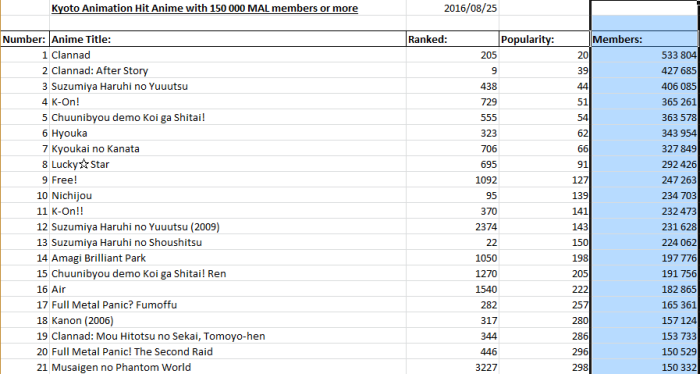The height and width of the screenshot is (374, 700).
Task: Click the members value 234 703
Action: click(645, 195)
